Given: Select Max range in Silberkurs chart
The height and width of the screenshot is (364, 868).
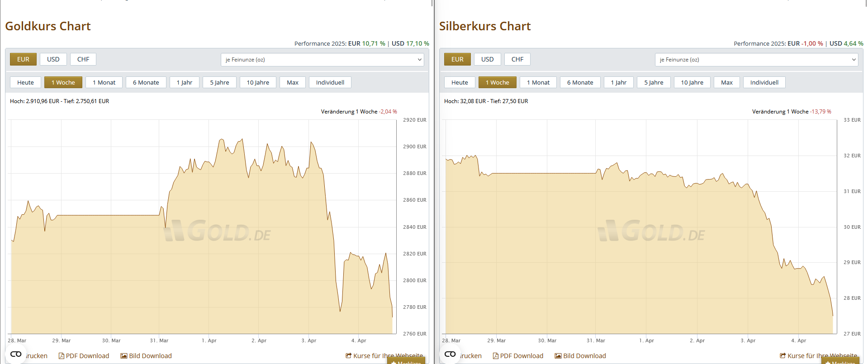Looking at the screenshot, I should [727, 82].
